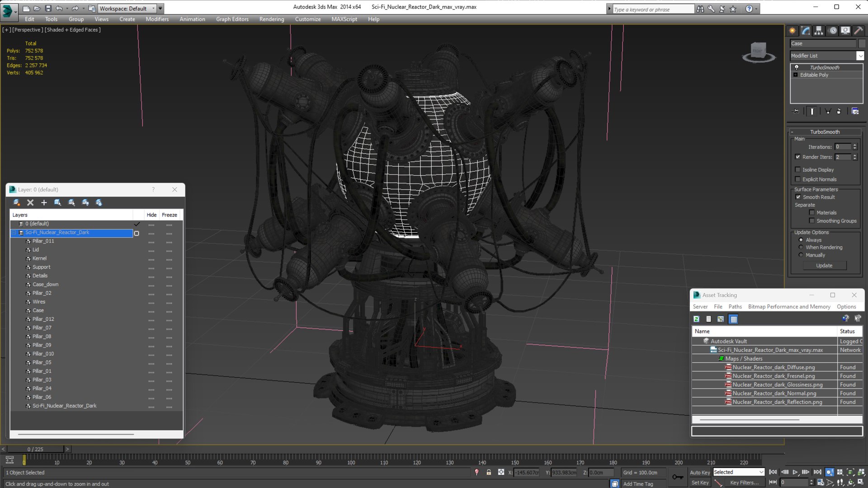Open the Rendering menu
The height and width of the screenshot is (488, 868).
click(x=271, y=19)
